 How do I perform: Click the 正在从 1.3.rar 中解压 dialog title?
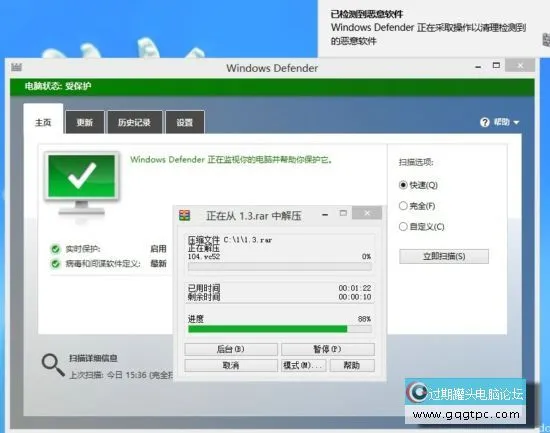(253, 216)
